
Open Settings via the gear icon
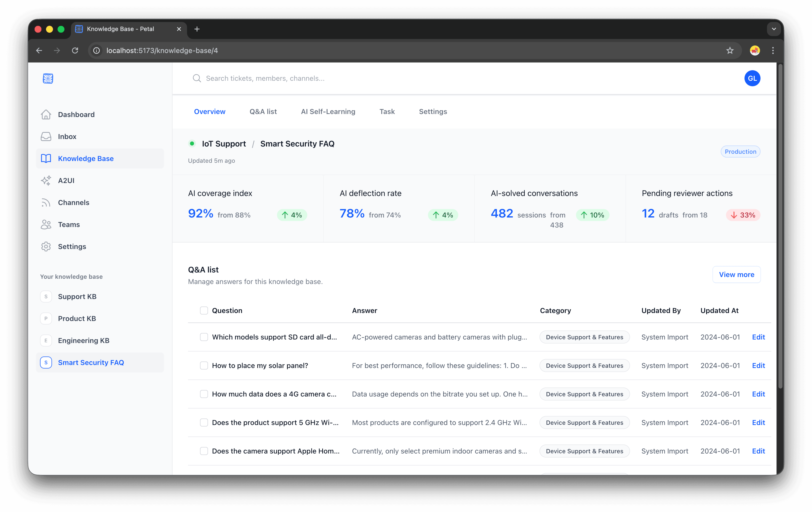(46, 246)
